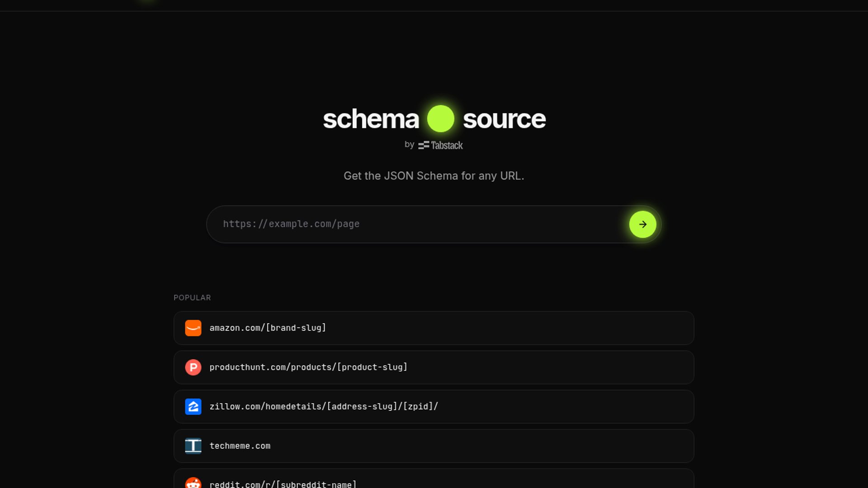Click the Techmeme logo icon

tap(193, 446)
